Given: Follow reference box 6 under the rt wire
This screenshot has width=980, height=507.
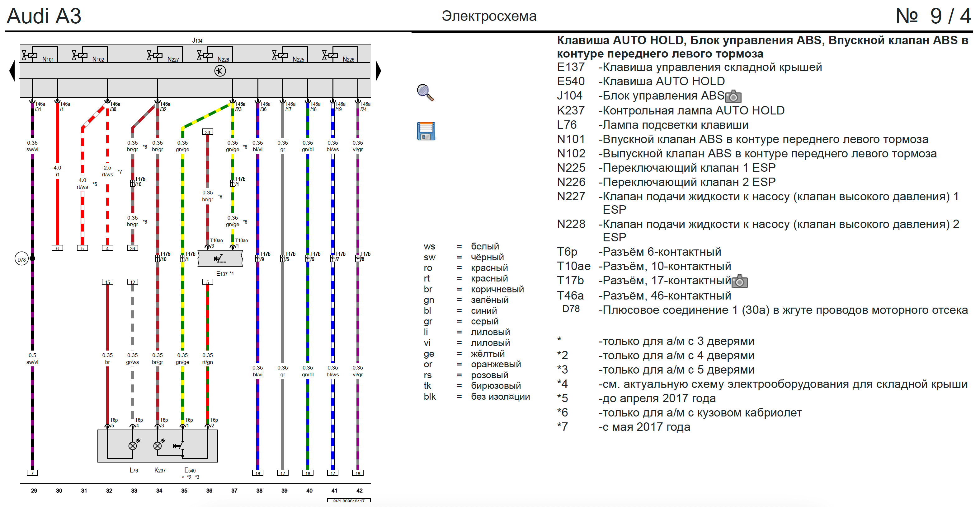Looking at the screenshot, I should [58, 248].
